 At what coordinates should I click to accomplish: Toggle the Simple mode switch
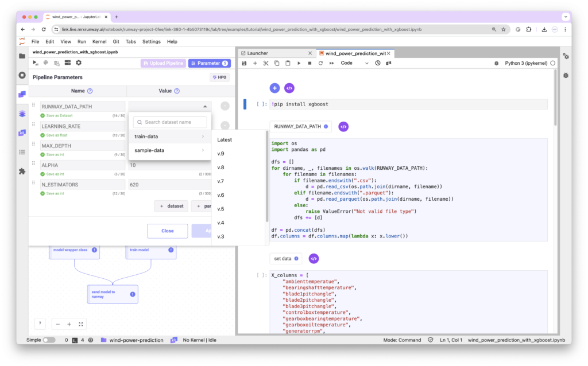49,340
